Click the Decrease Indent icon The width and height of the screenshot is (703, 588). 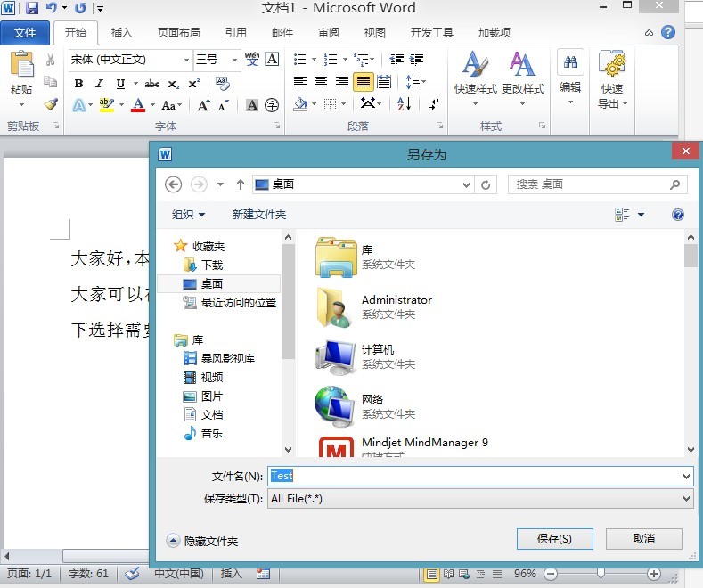[396, 59]
